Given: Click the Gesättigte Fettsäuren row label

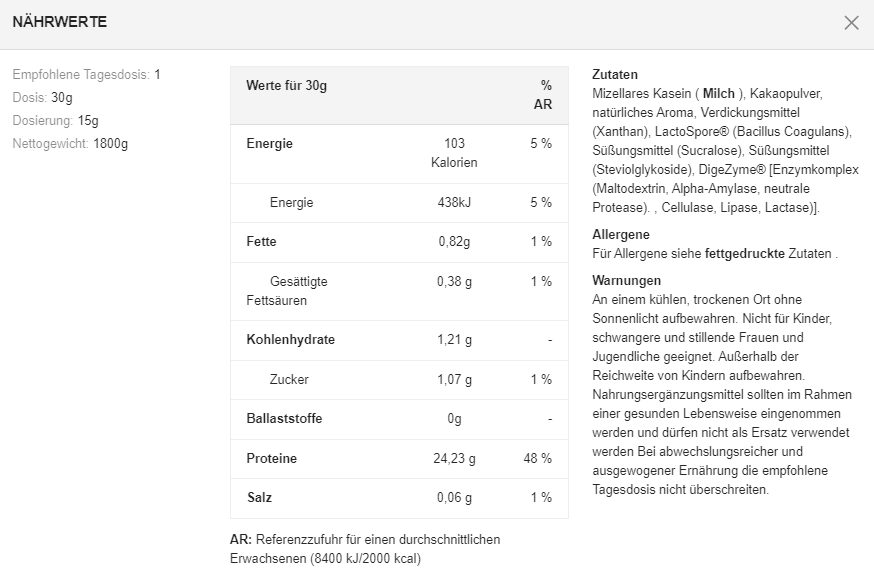Looking at the screenshot, I should (x=287, y=291).
